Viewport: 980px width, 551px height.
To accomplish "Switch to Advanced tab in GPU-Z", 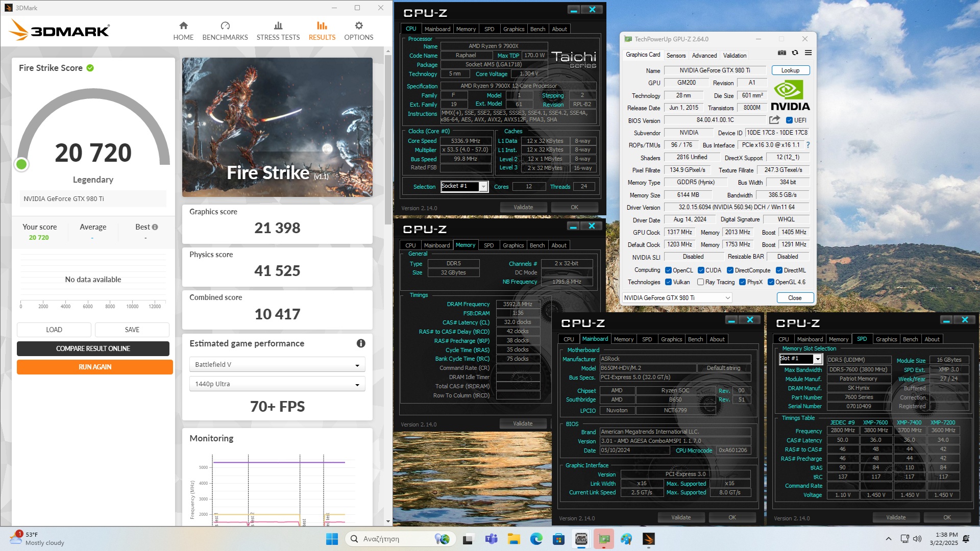I will [x=704, y=55].
